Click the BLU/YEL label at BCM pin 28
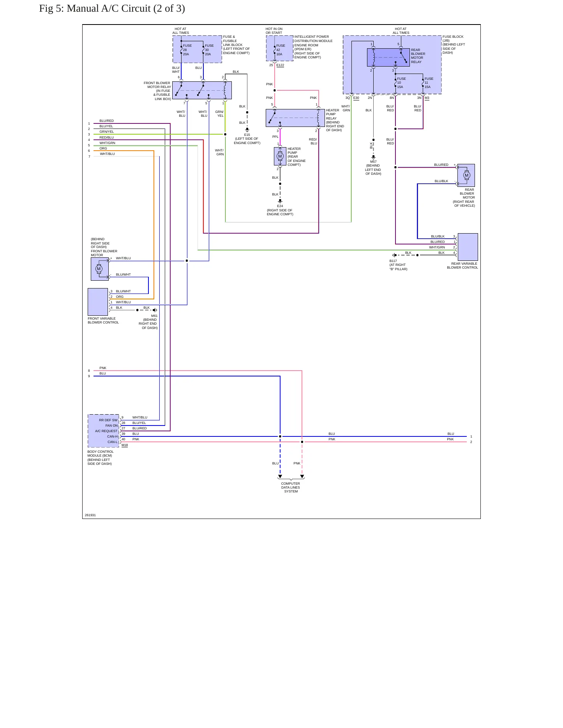The height and width of the screenshot is (728, 563). 139,423
